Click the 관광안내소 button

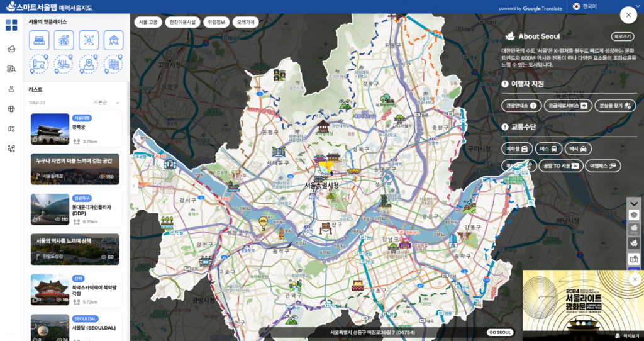[521, 106]
